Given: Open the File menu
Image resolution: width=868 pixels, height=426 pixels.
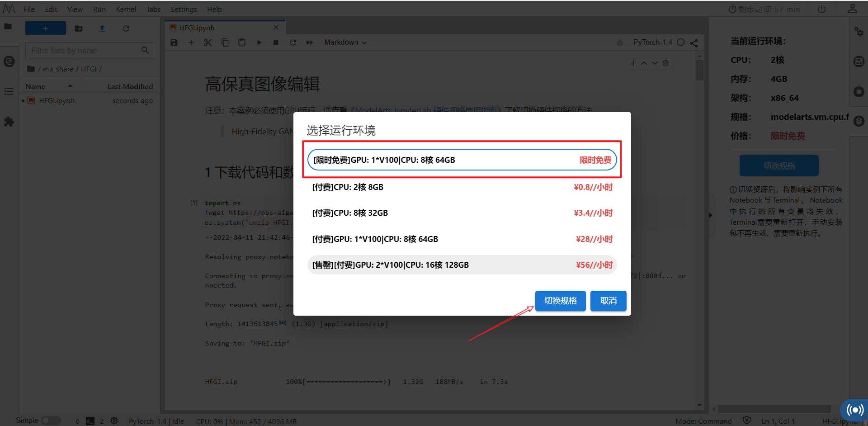Looking at the screenshot, I should [29, 9].
